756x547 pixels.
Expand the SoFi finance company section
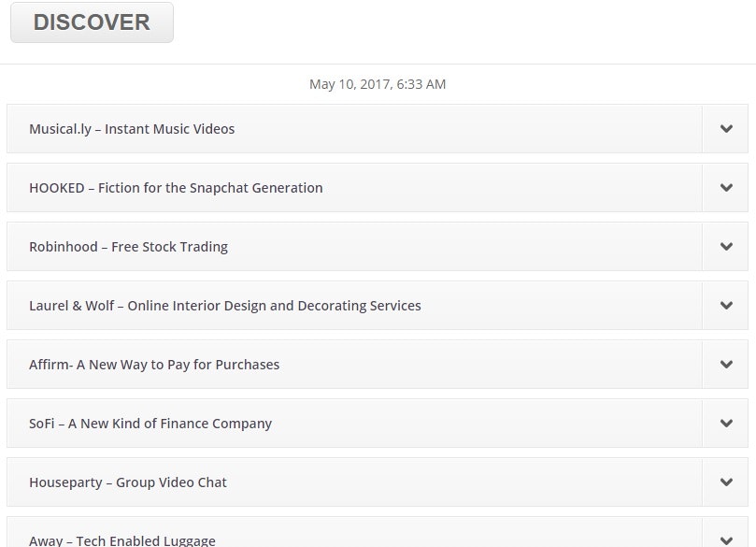click(355, 424)
